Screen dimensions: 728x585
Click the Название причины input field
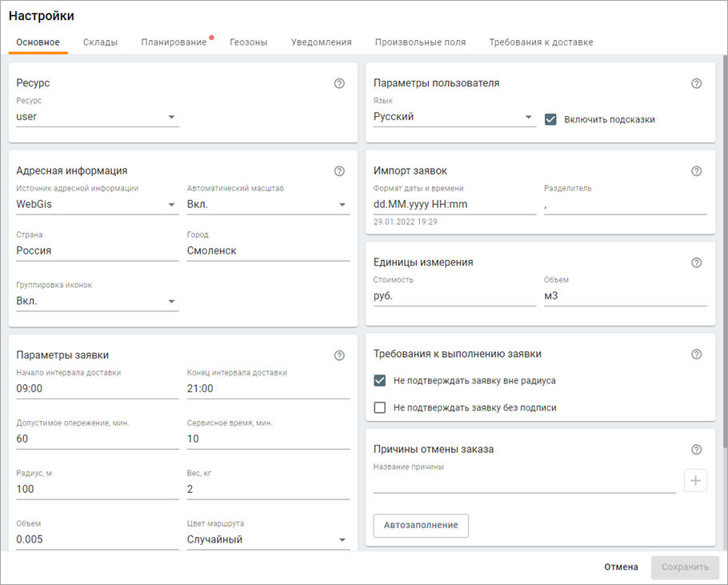524,483
